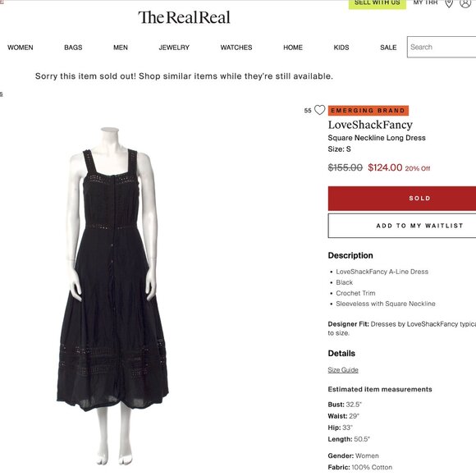Viewport: 476px width, 476px height.
Task: Click The RealReal logo
Action: [x=184, y=17]
